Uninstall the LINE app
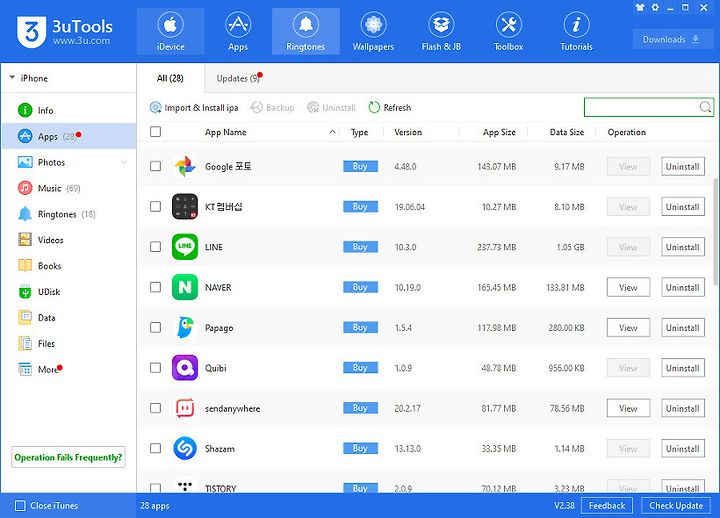 tap(683, 247)
